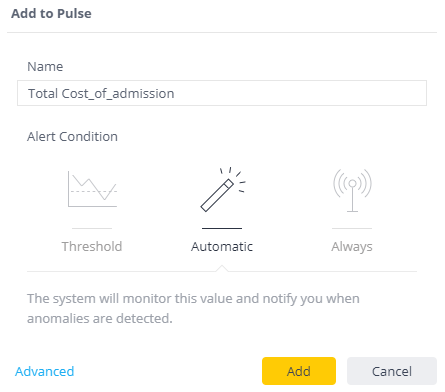Click the dark underline beneath the wand icon
This screenshot has height=392, width=445.
[222, 228]
